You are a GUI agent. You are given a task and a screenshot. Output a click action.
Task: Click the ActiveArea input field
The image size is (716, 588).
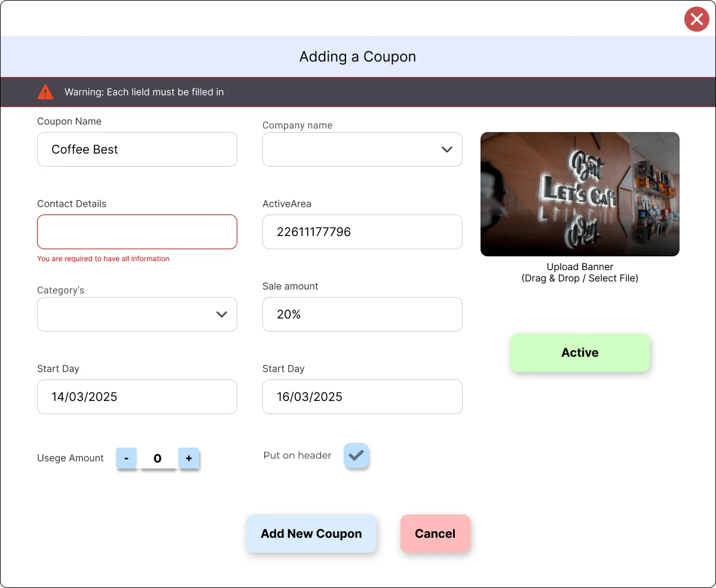pos(362,232)
